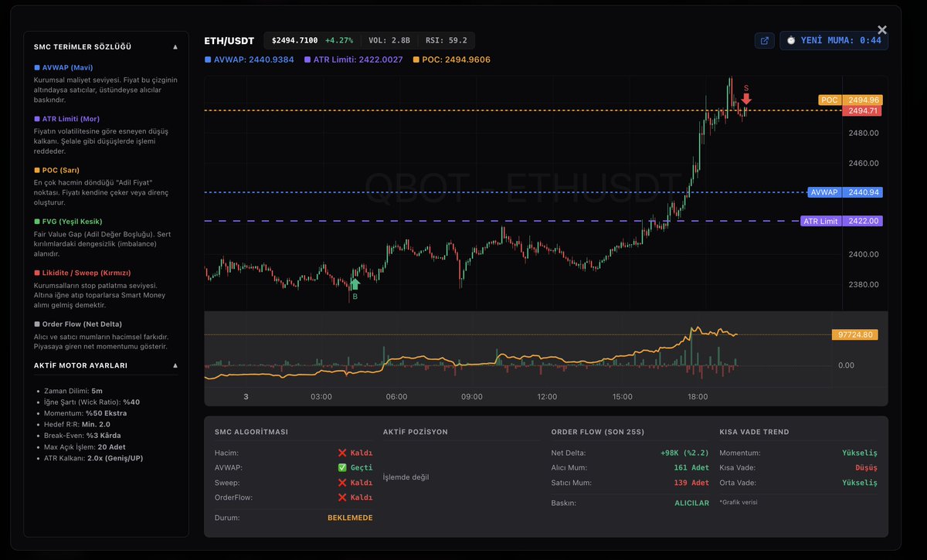
Task: Click the Max Açık İşlem: 20 Adet setting
Action: pyautogui.click(x=85, y=446)
